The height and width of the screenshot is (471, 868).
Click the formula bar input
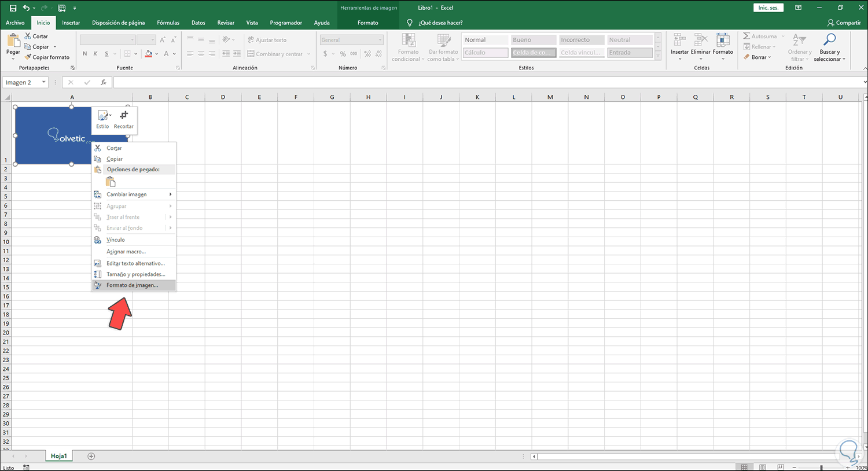[x=487, y=82]
